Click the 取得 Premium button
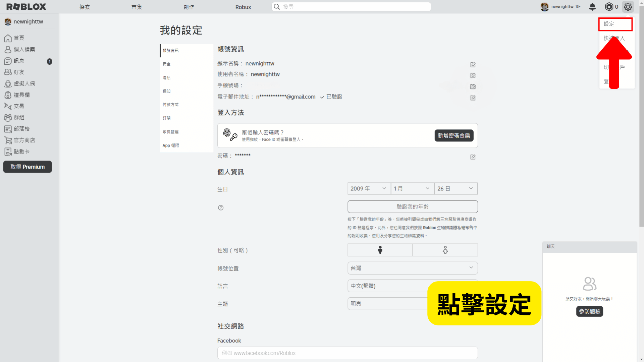Viewport: 644px width, 362px height. click(x=28, y=167)
